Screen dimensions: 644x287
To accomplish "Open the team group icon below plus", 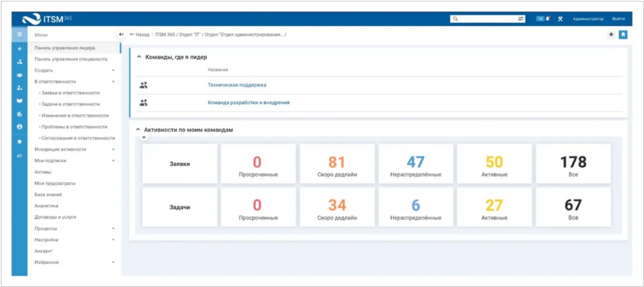I will (19, 62).
